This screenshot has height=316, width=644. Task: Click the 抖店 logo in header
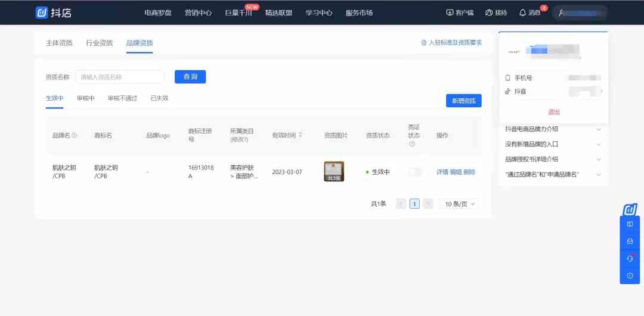[x=53, y=13]
